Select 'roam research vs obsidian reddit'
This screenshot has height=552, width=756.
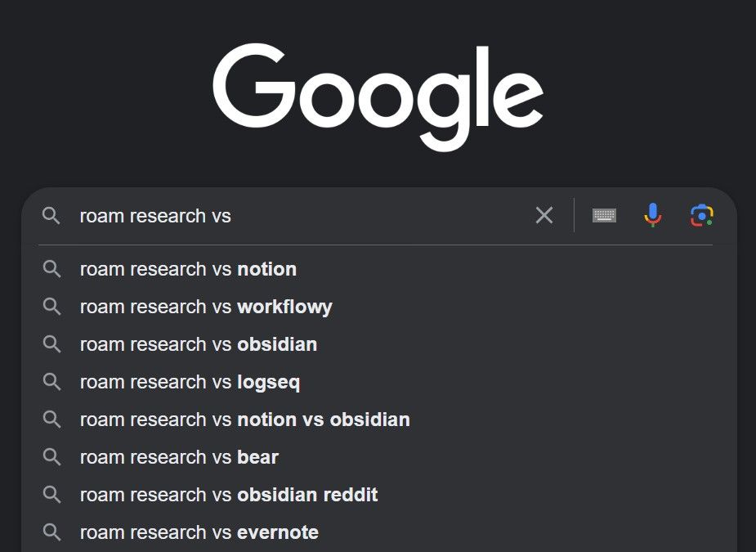pos(228,495)
